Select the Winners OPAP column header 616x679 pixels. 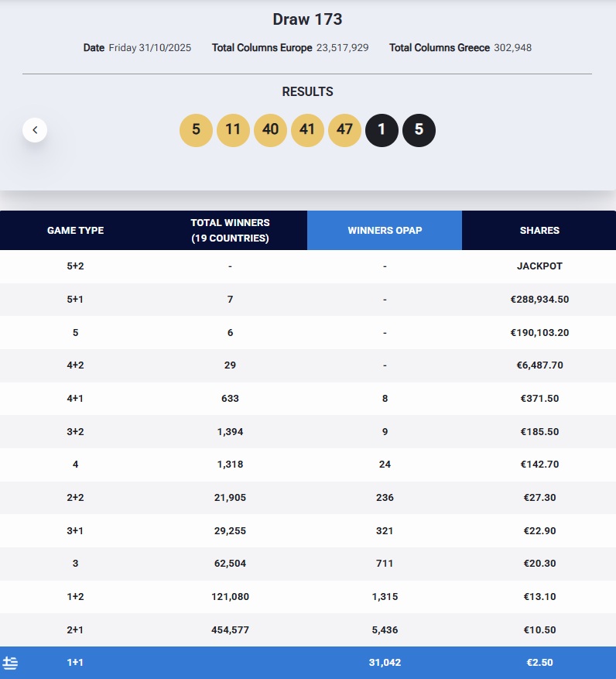(385, 230)
